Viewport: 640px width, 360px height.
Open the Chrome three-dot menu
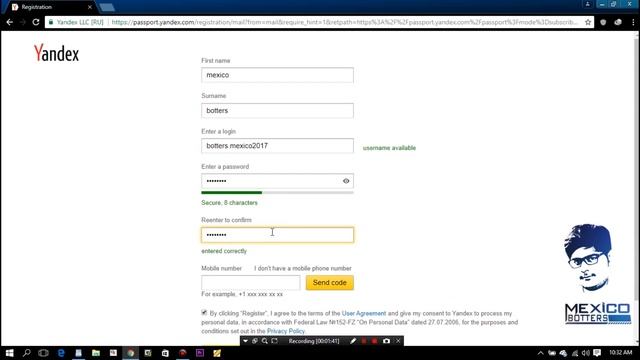pos(633,22)
